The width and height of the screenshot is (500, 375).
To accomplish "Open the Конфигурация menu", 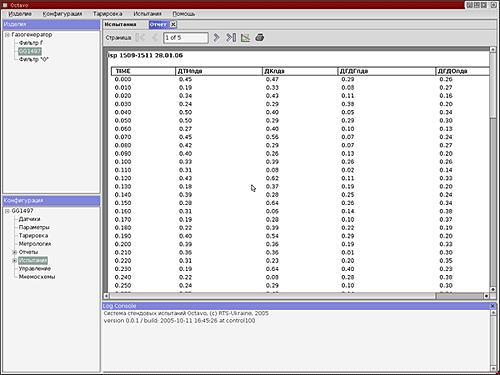I will [x=62, y=14].
